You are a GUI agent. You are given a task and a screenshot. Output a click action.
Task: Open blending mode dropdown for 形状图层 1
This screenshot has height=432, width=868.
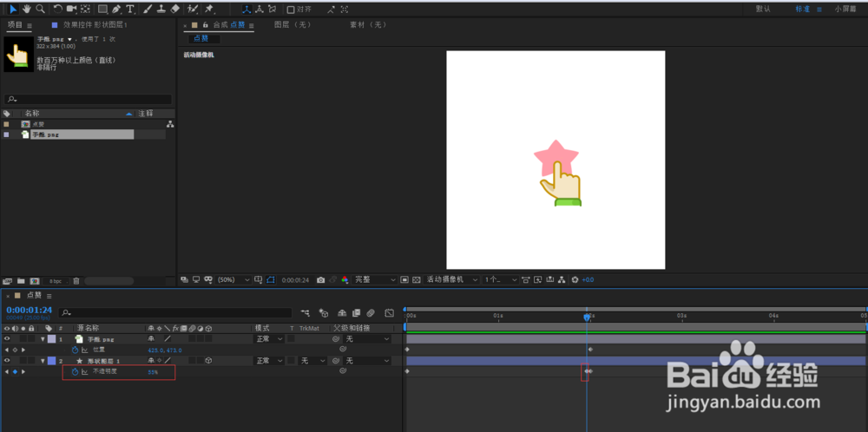coord(270,361)
